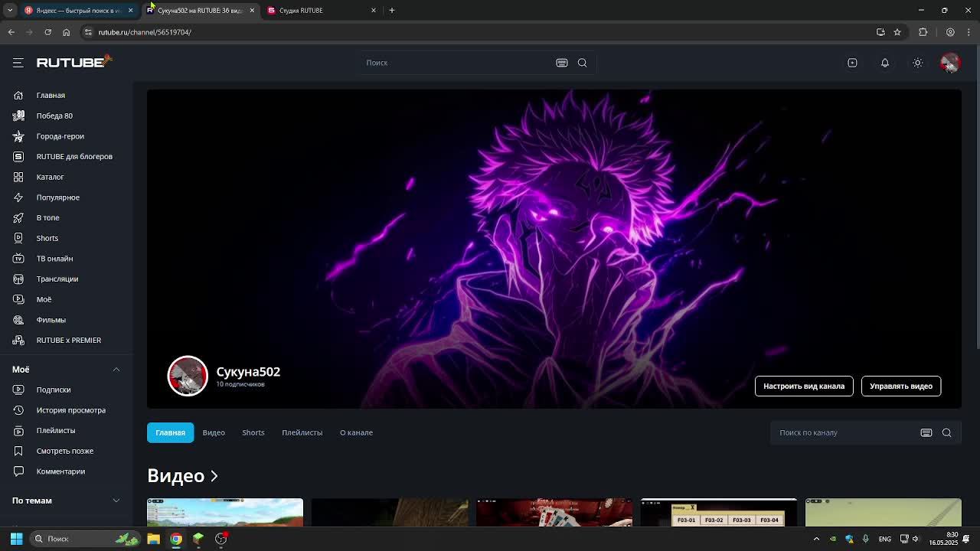The width and height of the screenshot is (980, 551).
Task: Close the Студия RUTUBE browser tab
Action: (374, 10)
